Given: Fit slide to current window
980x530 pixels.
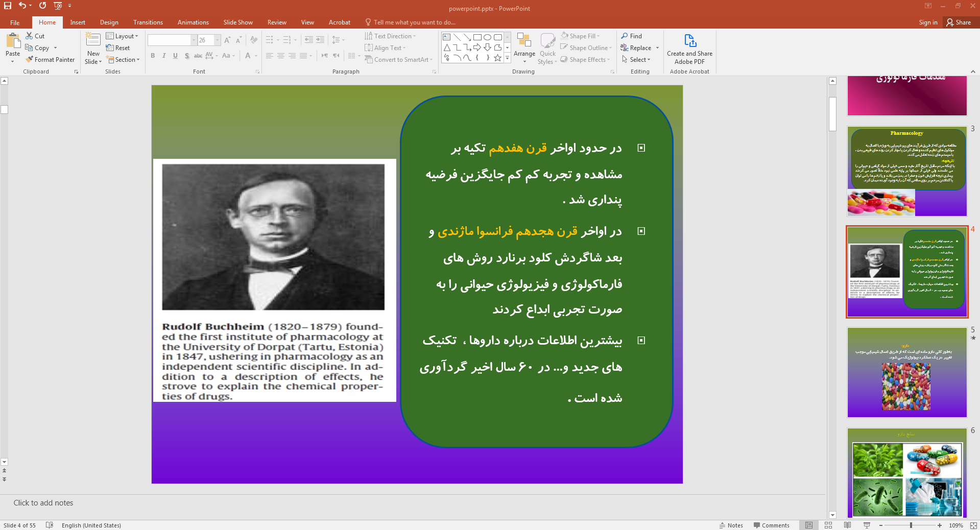Looking at the screenshot, I should [x=973, y=525].
